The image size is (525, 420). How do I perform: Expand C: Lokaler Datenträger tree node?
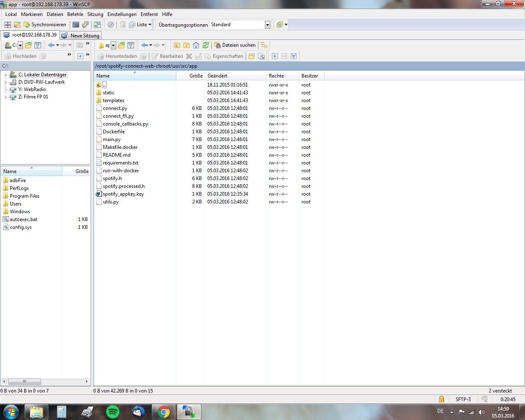coord(6,75)
